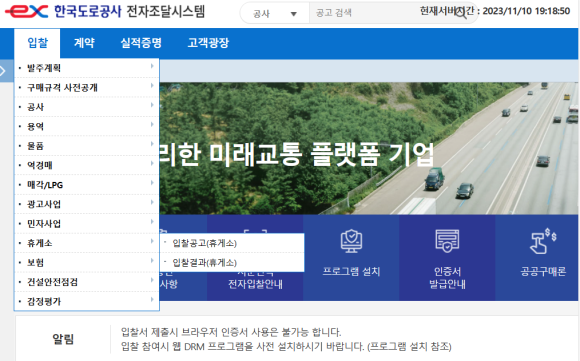Image resolution: width=580 pixels, height=361 pixels.
Task: Click the 공공구매론 label
Action: [x=543, y=271]
